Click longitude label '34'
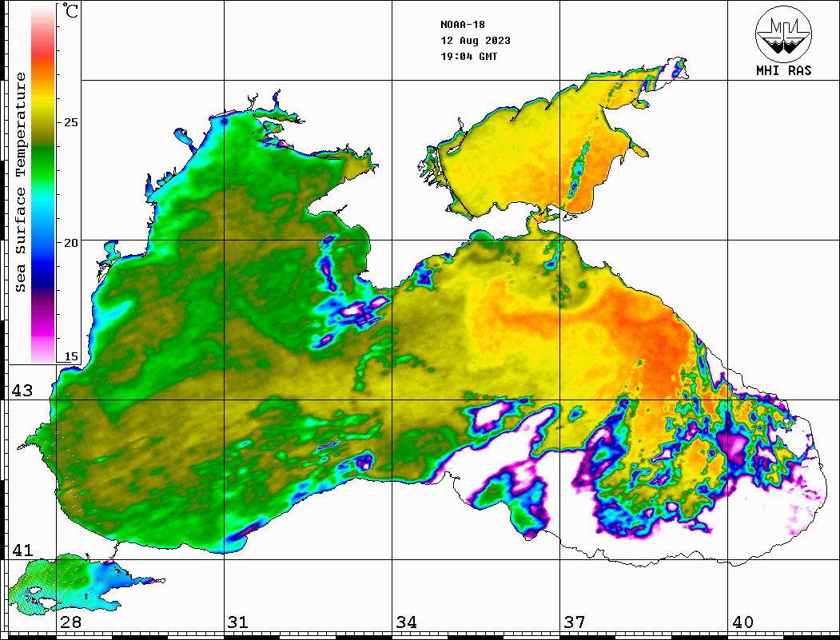This screenshot has width=840, height=640. click(x=406, y=622)
